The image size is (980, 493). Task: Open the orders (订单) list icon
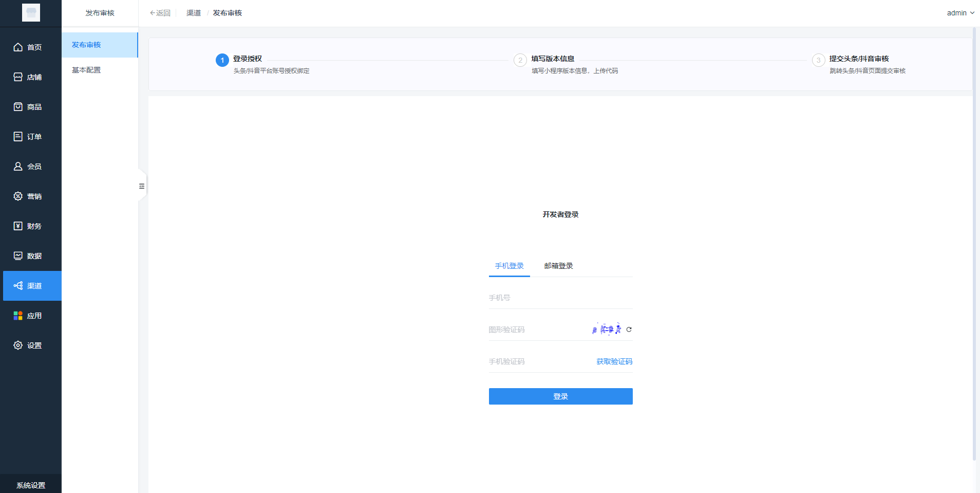click(18, 137)
